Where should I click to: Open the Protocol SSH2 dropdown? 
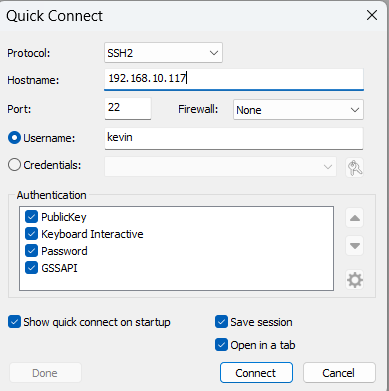pyautogui.click(x=163, y=53)
